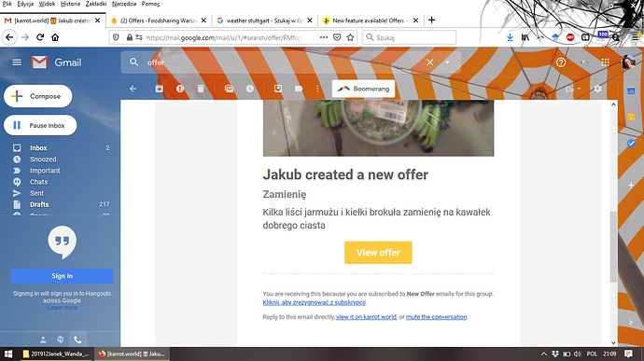The height and width of the screenshot is (361, 644).
Task: Click the Archive icon in Gmail toolbar
Action: (x=160, y=89)
